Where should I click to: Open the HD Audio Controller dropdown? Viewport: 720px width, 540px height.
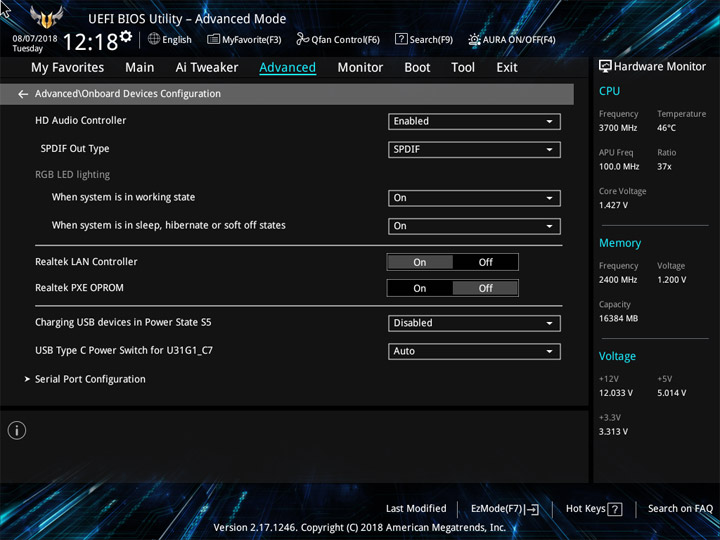[x=474, y=121]
